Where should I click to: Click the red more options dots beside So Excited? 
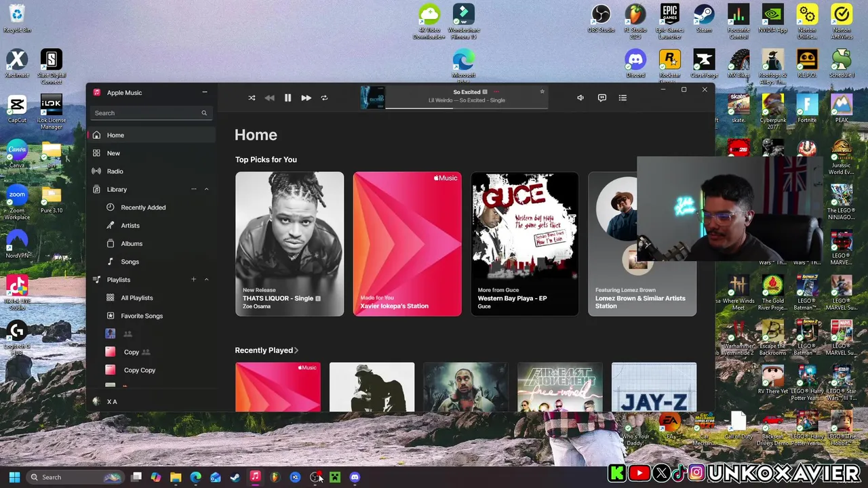click(496, 91)
